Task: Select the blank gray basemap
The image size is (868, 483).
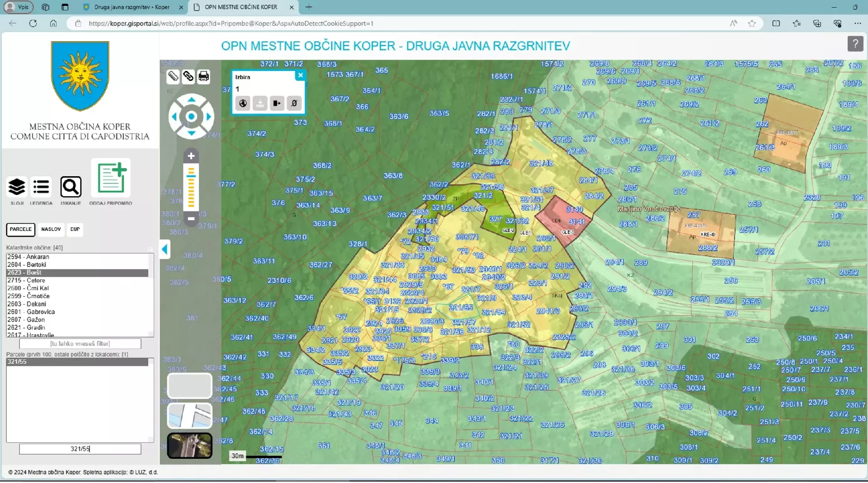Action: (189, 385)
